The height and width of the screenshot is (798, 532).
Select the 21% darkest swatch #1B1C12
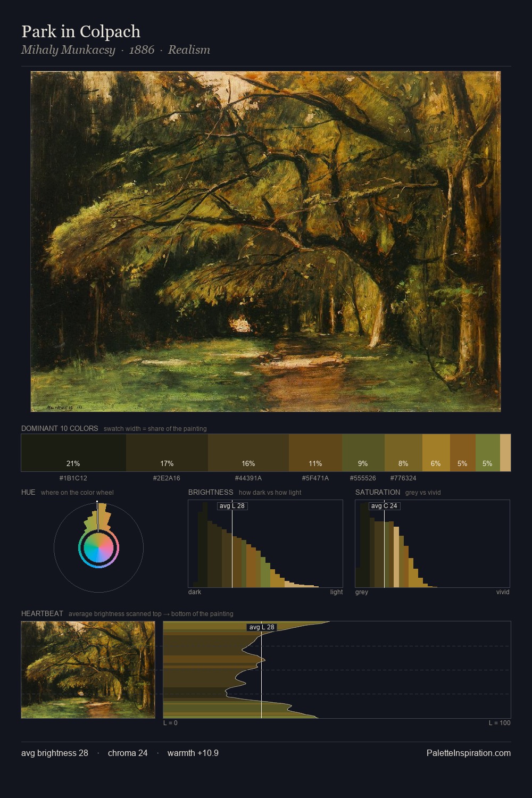(x=73, y=453)
